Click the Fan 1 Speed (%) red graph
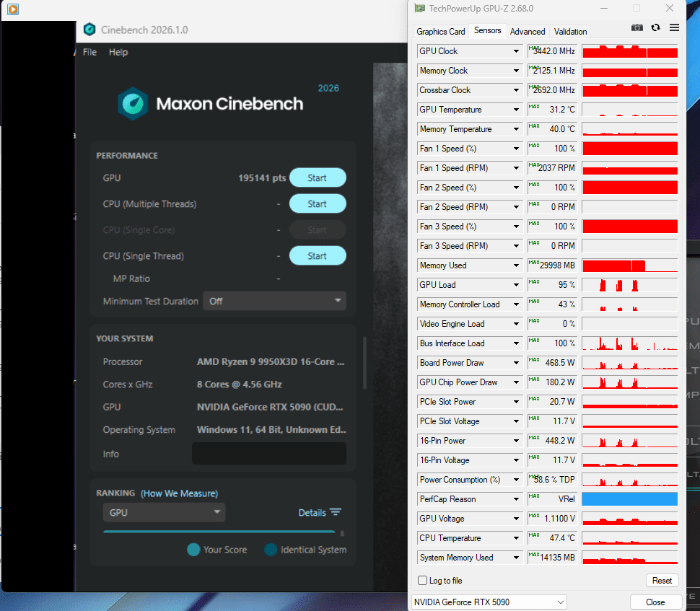 coord(629,149)
